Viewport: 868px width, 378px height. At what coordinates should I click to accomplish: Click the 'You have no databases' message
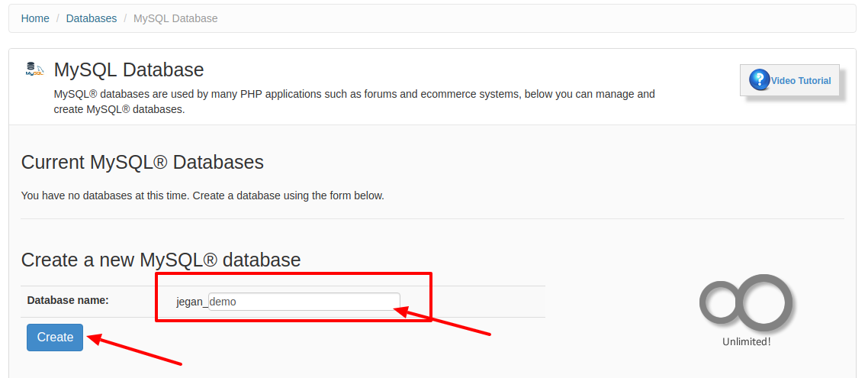202,195
